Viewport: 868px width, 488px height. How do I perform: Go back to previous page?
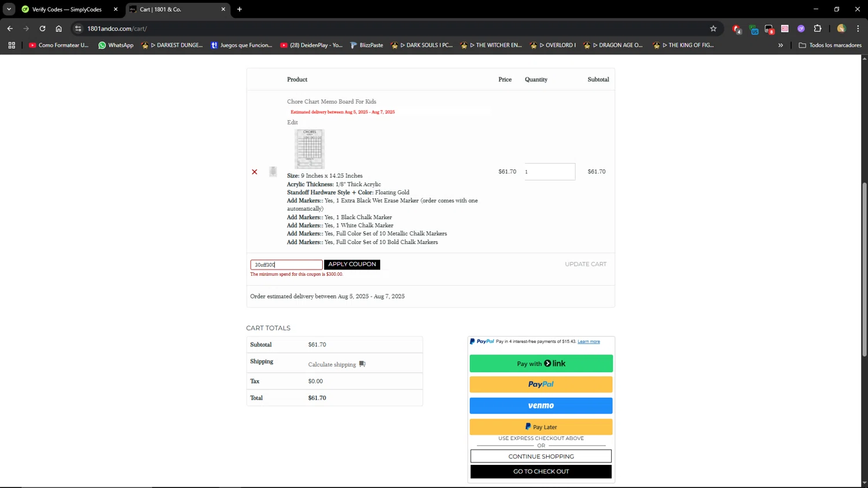[10, 28]
